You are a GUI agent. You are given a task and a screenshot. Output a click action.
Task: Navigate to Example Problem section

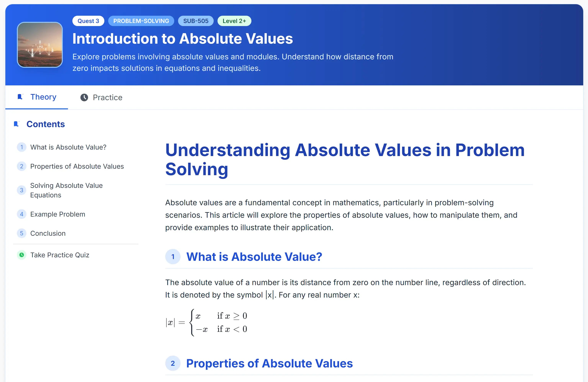coord(58,214)
